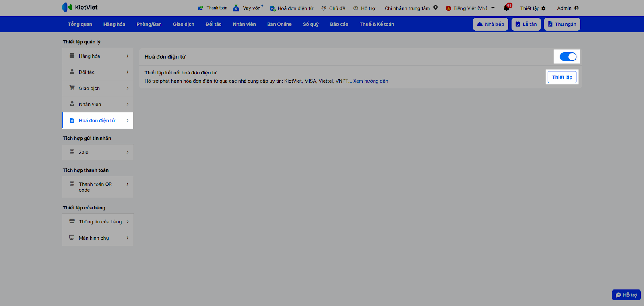Click the Vietnam flag language icon
Viewport: 644px width, 306px height.
[x=448, y=8]
